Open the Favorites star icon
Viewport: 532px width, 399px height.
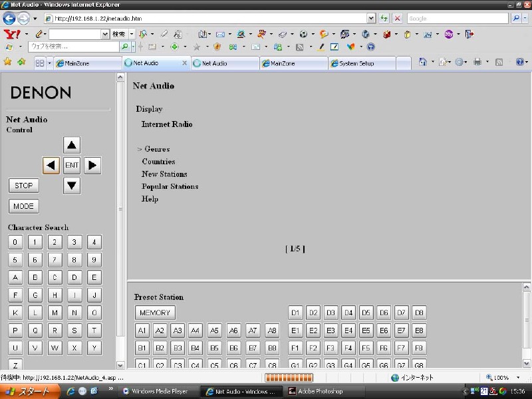8,63
